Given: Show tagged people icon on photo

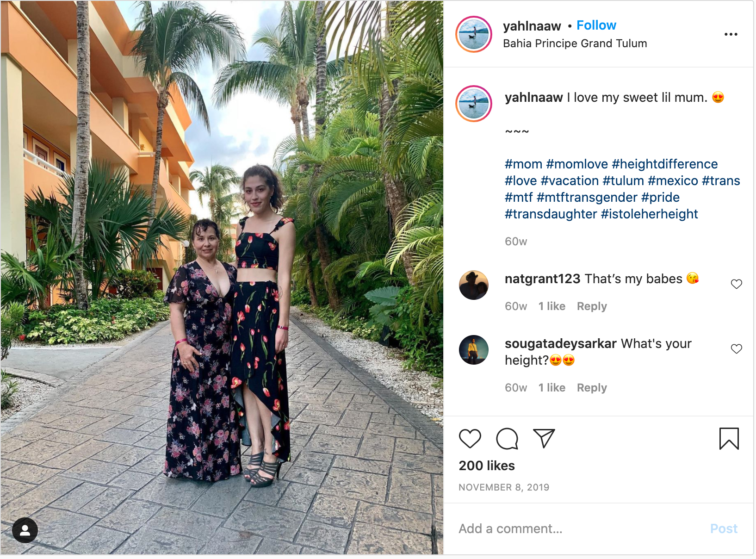Looking at the screenshot, I should 25,530.
